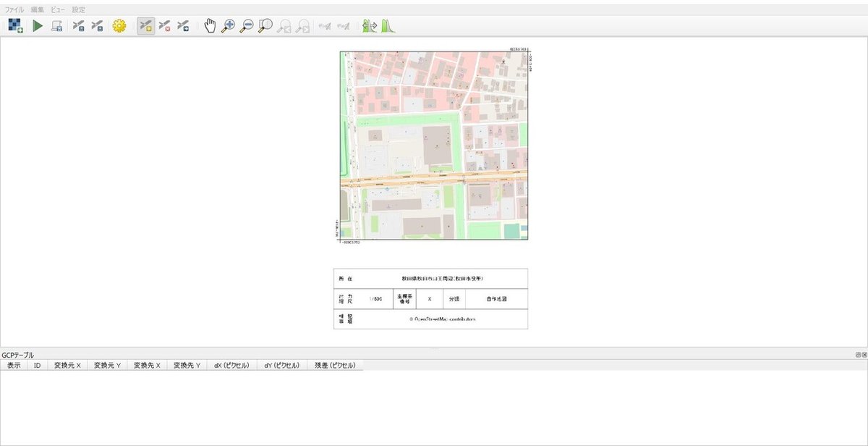Viewport: 868px width, 446px height.
Task: Click the Open Raster icon
Action: [15, 26]
